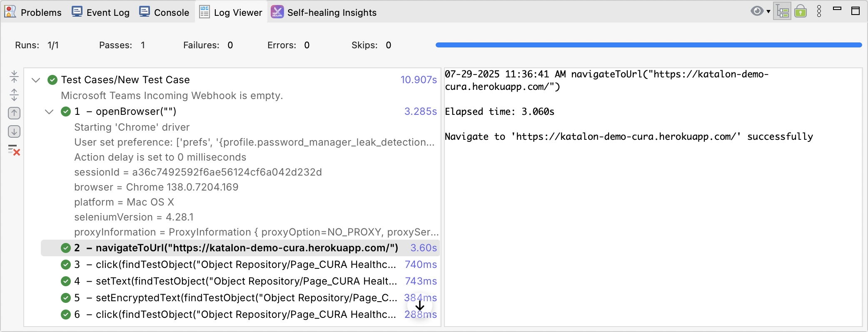Click 'Microsoft Teams Incoming Webhook is empty.' line

pos(172,96)
